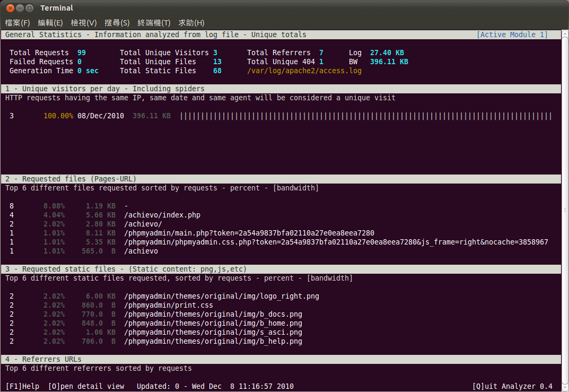Viewport: 569px width, 392px height.
Task: Click the vertical scrollbar thumb
Action: (565, 210)
